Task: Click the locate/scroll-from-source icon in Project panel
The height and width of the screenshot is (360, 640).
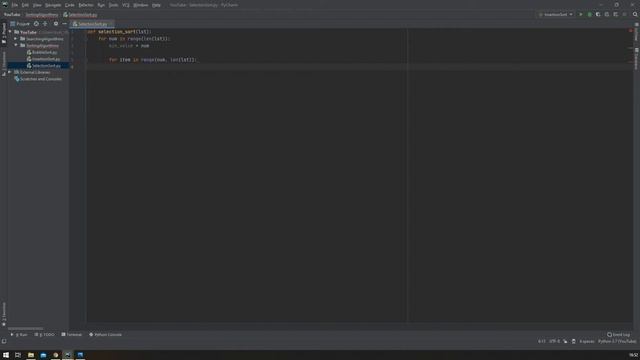Action: tap(36, 24)
